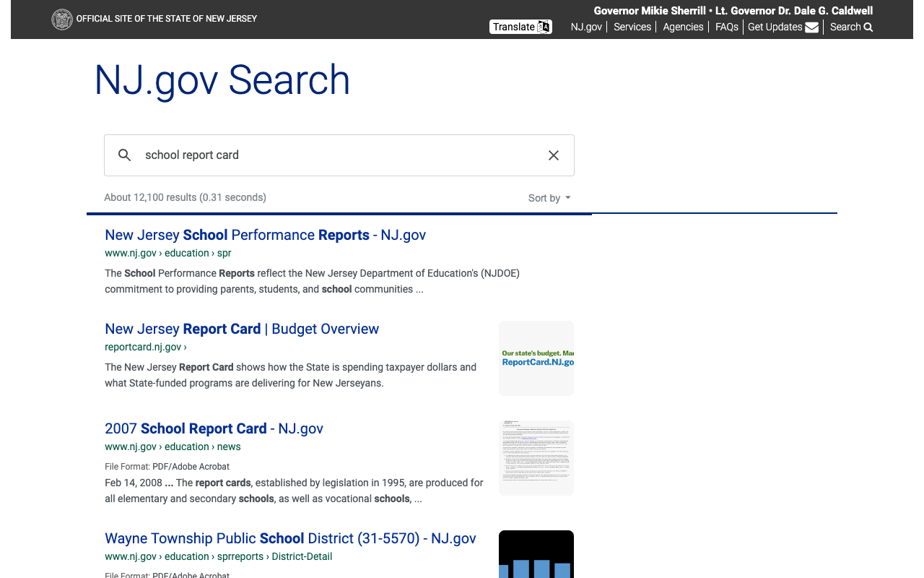Open New Jersey School Performance Reports result
The height and width of the screenshot is (578, 924).
click(x=265, y=235)
